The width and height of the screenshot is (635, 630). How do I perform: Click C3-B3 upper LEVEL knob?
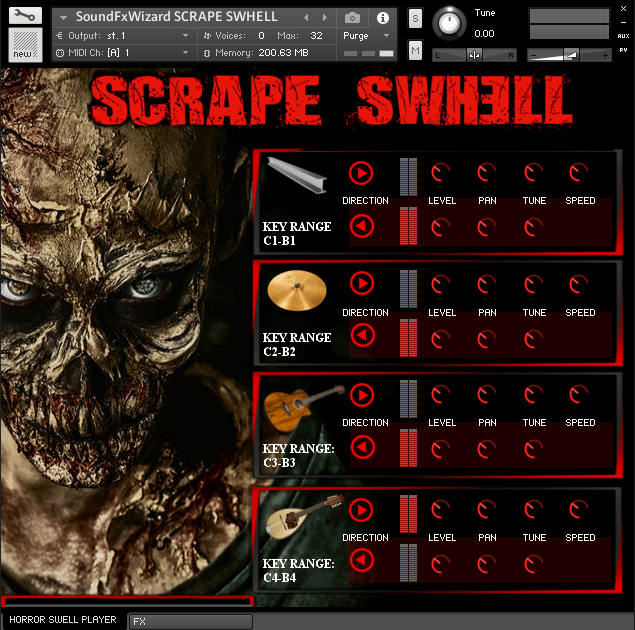[441, 395]
